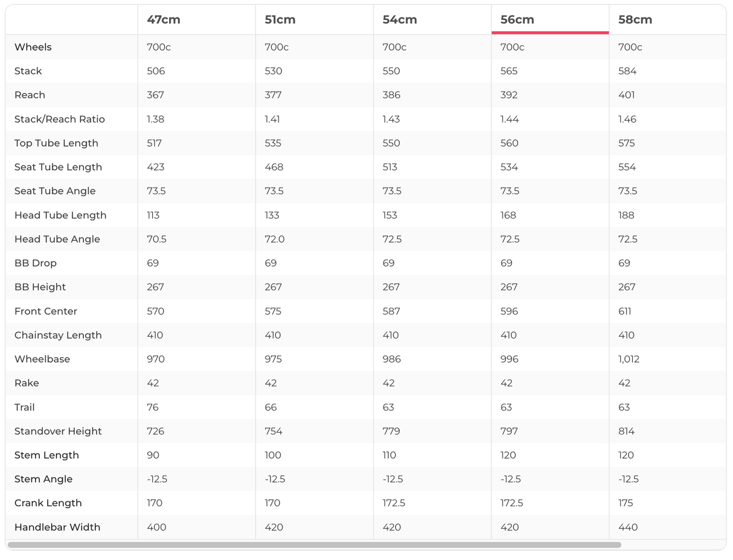
Task: Click the Standover Height row label
Action: (x=58, y=431)
